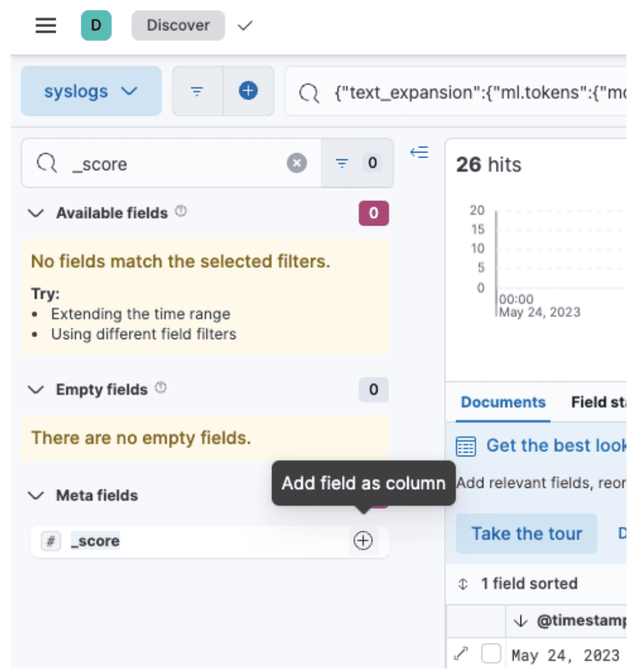Select the Documents tab
The width and height of the screenshot is (632, 672).
click(x=503, y=402)
